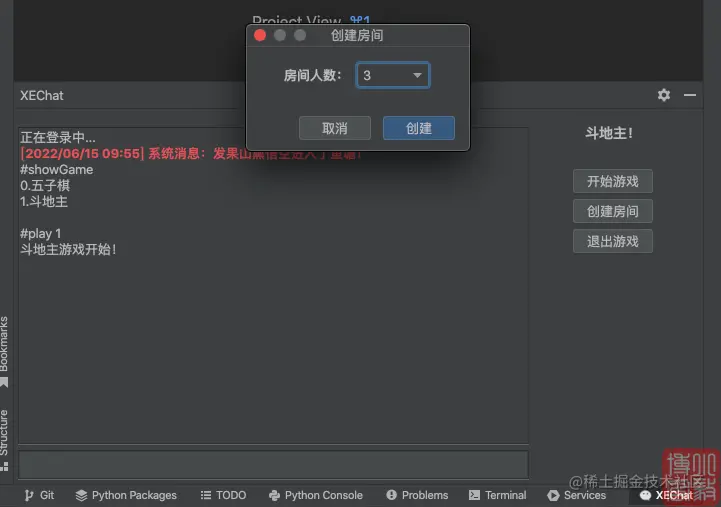Click the 房间人数 label in dialog
The image size is (721, 507).
tap(313, 75)
